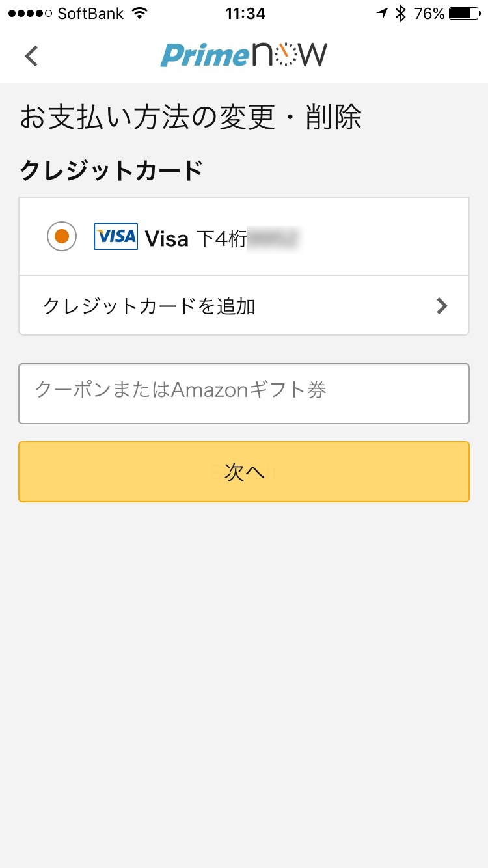This screenshot has width=488, height=868.
Task: Tap the クレジットカード section heading
Action: point(111,170)
